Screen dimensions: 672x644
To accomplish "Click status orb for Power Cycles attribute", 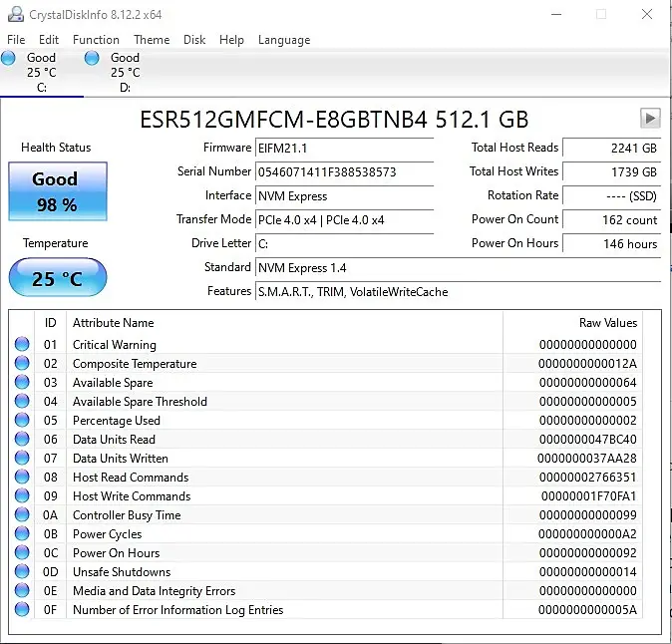I will point(22,534).
